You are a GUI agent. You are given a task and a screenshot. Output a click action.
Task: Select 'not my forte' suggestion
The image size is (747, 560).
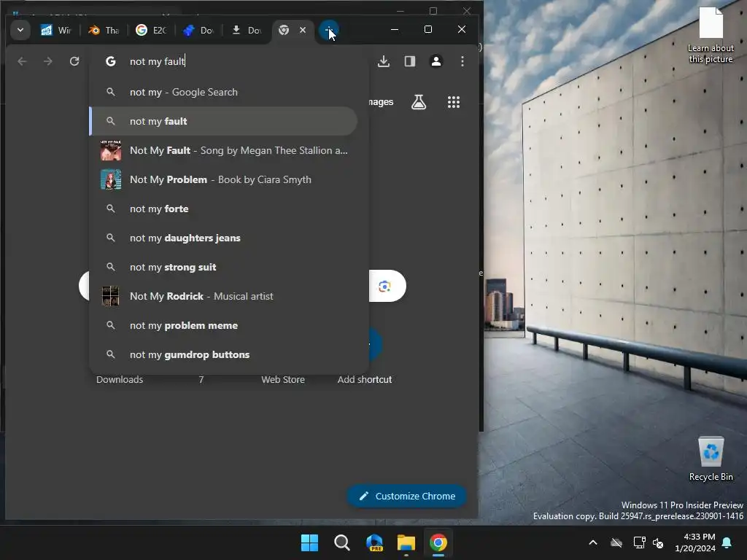[223, 209]
